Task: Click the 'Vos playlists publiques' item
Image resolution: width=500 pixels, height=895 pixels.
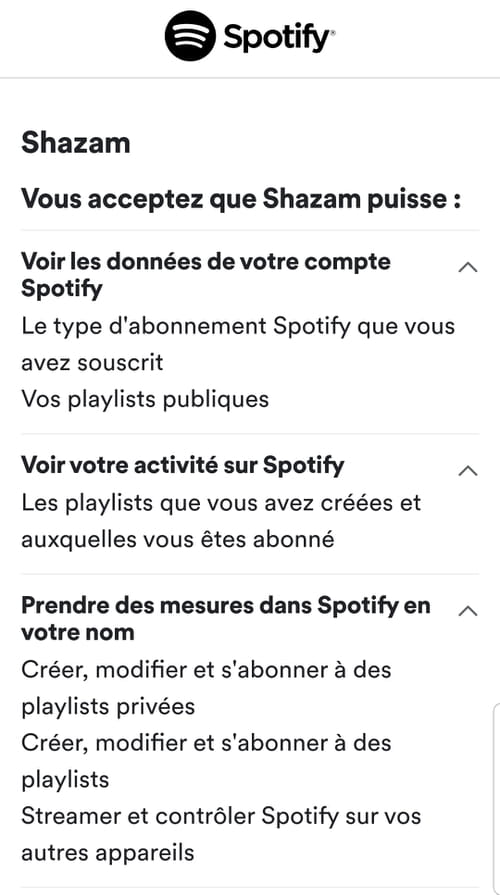Action: tap(145, 399)
